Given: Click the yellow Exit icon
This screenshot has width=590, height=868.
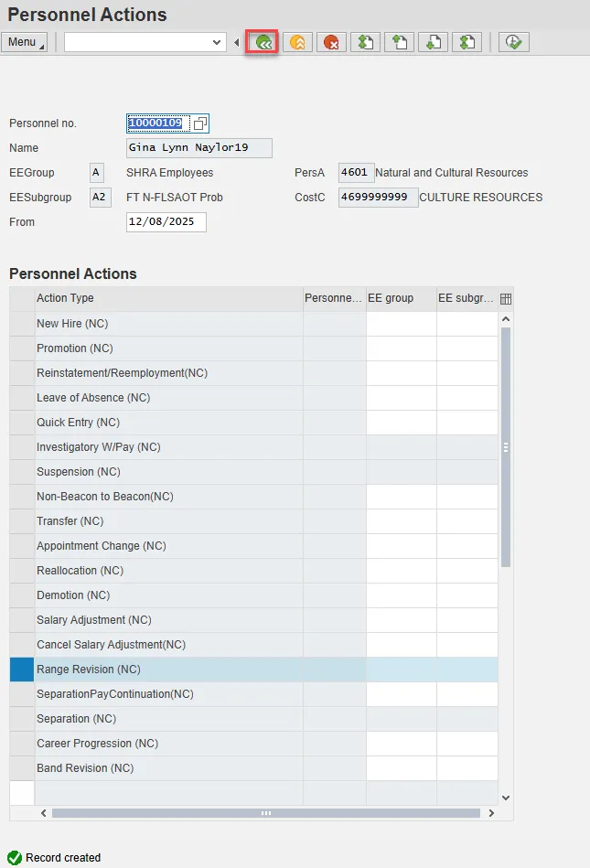Looking at the screenshot, I should click(x=296, y=42).
